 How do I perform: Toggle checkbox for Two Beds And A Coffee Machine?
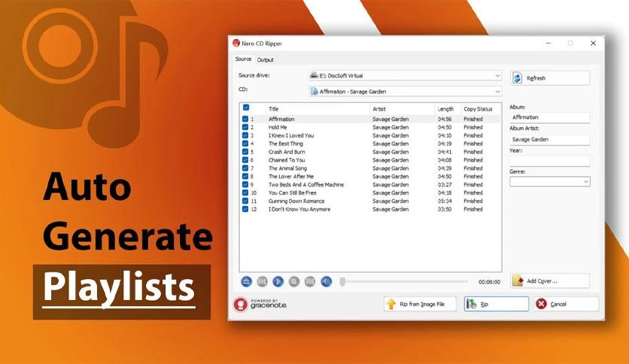(245, 185)
